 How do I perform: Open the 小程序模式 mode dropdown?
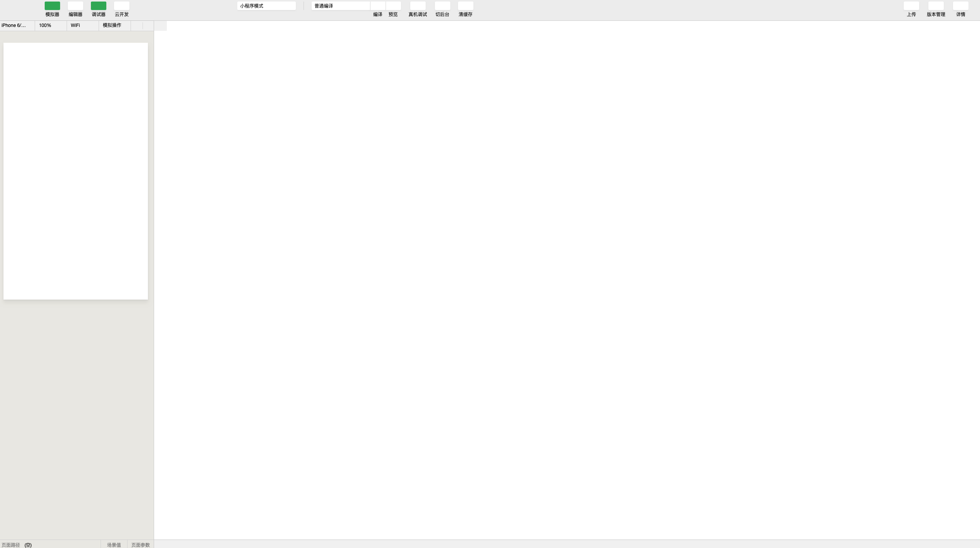tap(267, 6)
